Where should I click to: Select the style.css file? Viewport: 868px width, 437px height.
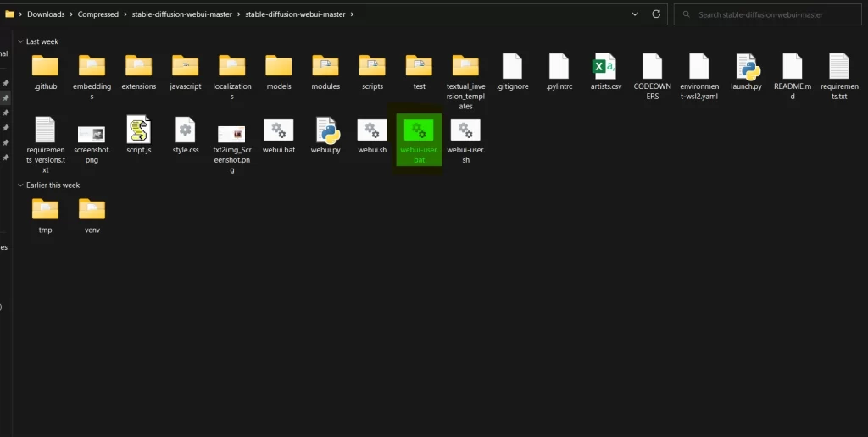click(186, 135)
